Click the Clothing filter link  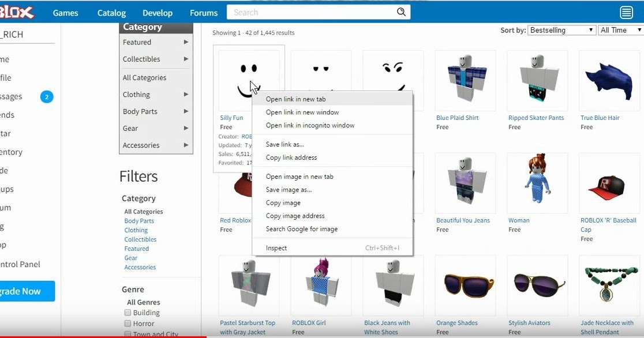click(136, 230)
